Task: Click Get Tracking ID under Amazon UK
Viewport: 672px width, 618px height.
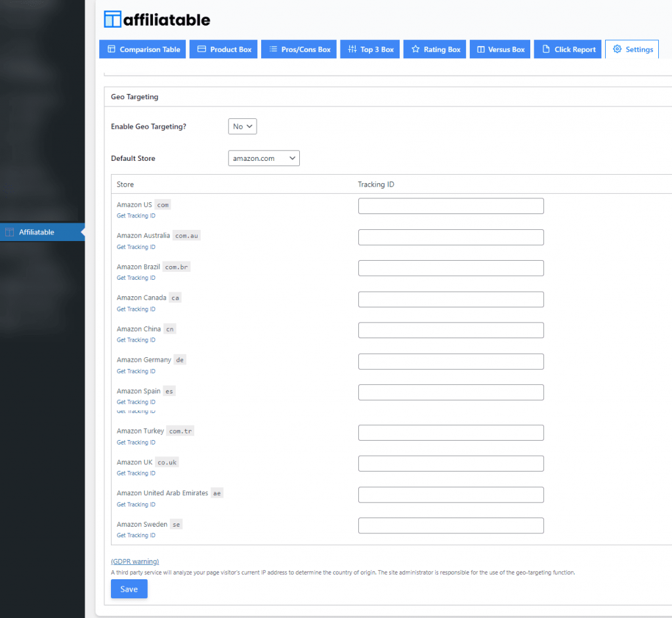Action: tap(136, 474)
